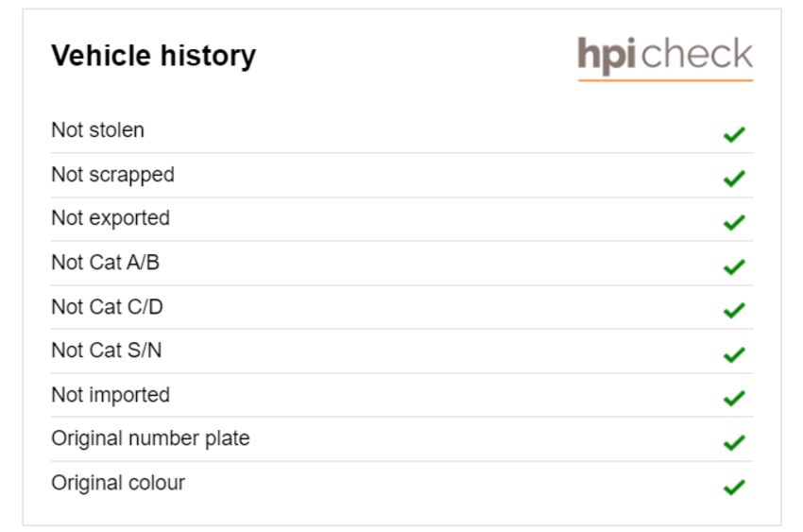Select the Not imported row label
The height and width of the screenshot is (532, 803).
[x=111, y=395]
